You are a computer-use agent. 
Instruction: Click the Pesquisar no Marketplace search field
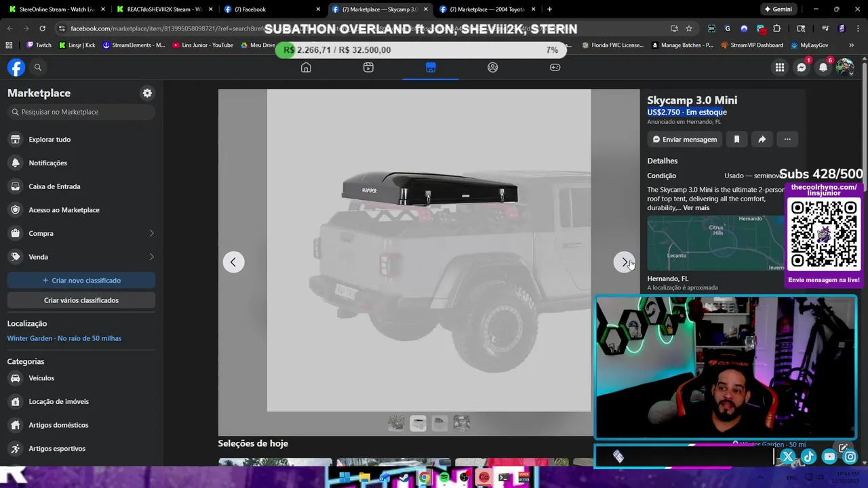pyautogui.click(x=81, y=112)
